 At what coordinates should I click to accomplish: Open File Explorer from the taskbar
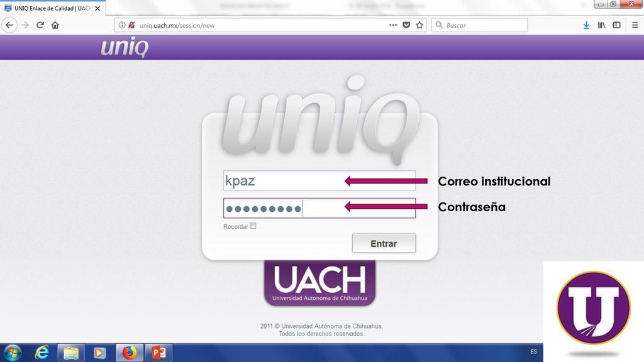pos(70,353)
